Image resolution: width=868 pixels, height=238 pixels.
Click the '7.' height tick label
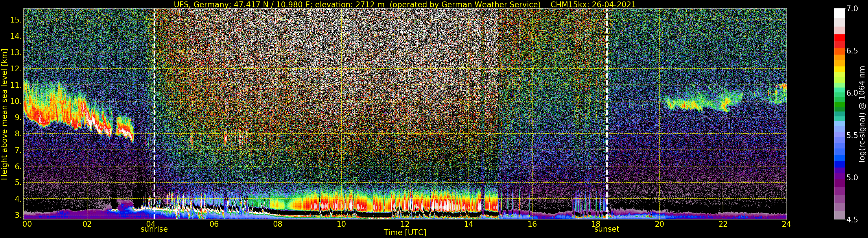point(18,150)
